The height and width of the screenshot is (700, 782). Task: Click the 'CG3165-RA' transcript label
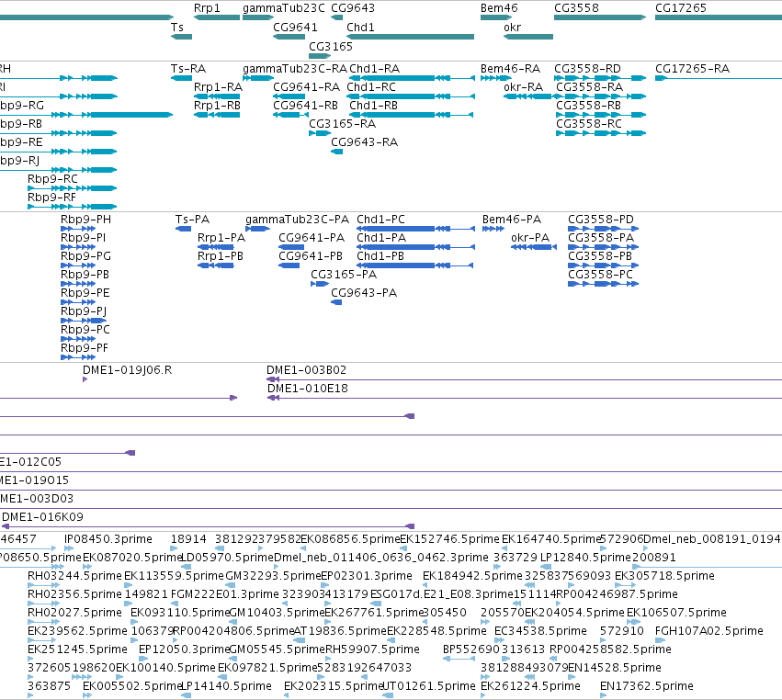tap(342, 124)
